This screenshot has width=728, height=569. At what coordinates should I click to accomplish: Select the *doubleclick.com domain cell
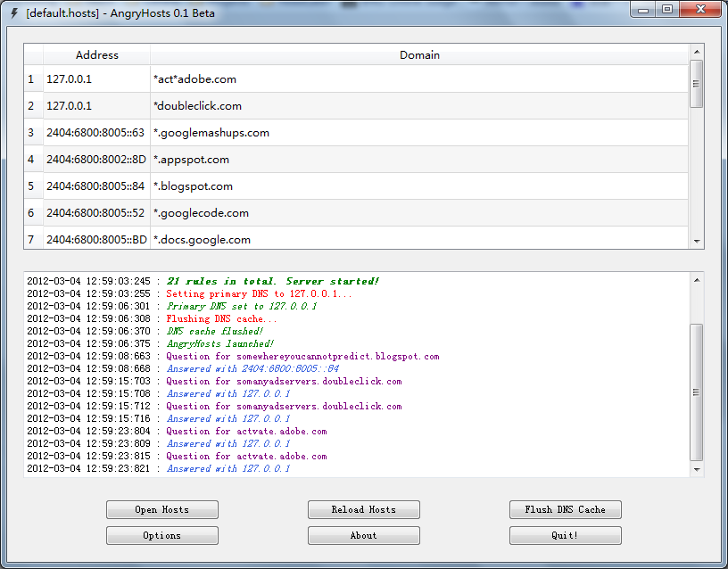click(x=419, y=106)
